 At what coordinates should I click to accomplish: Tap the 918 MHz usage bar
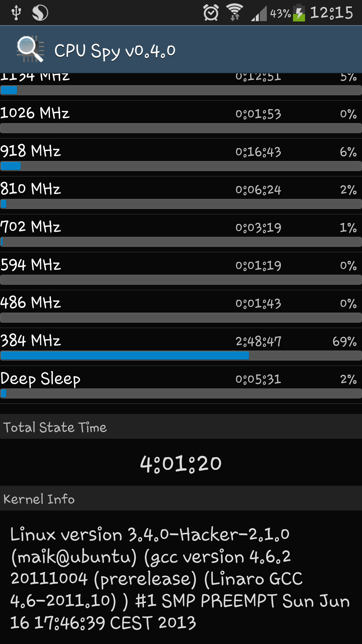coord(181,166)
